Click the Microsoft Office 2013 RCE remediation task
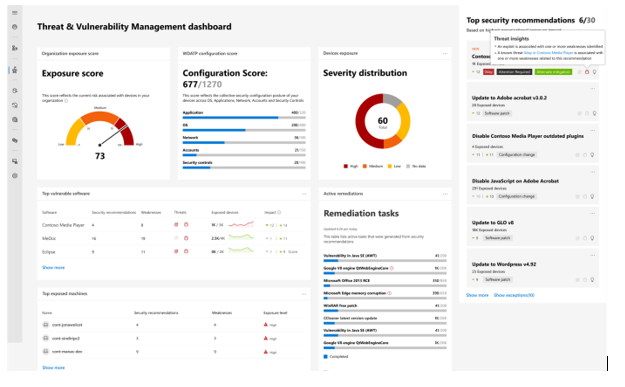 385,283
